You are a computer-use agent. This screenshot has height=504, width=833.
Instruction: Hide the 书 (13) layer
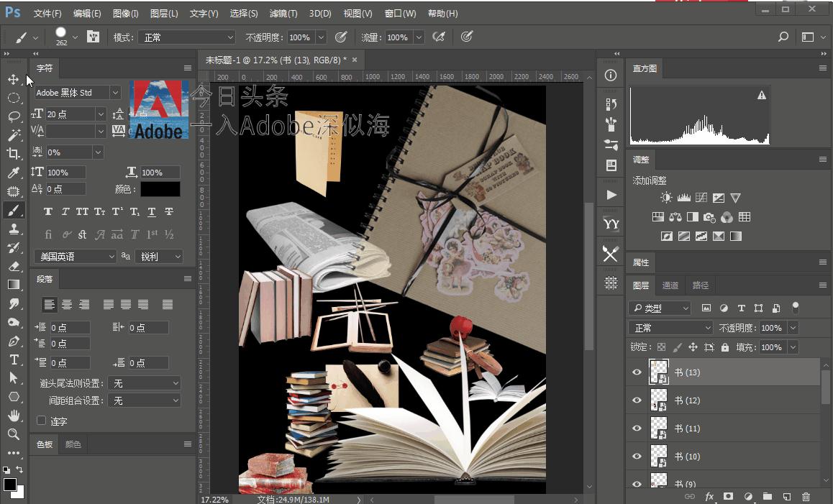(637, 372)
